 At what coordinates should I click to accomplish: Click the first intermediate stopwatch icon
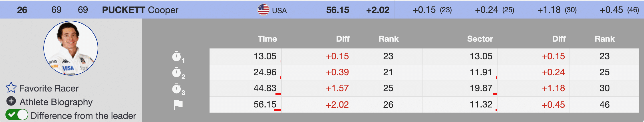pos(177,56)
